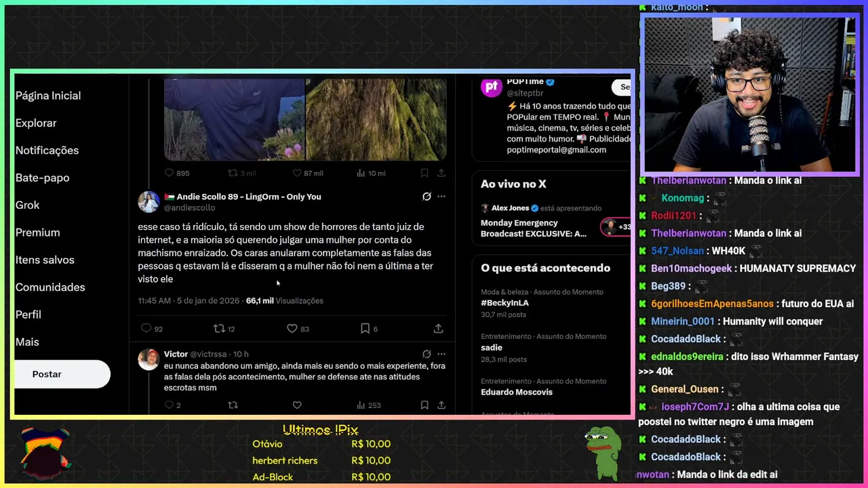The width and height of the screenshot is (868, 488).
Task: Share Victor's reply
Action: (x=441, y=405)
